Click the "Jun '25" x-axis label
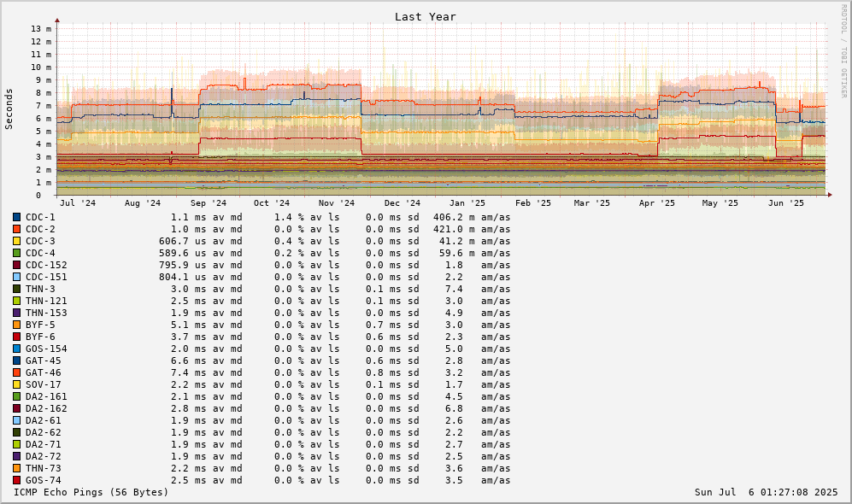 [x=786, y=203]
